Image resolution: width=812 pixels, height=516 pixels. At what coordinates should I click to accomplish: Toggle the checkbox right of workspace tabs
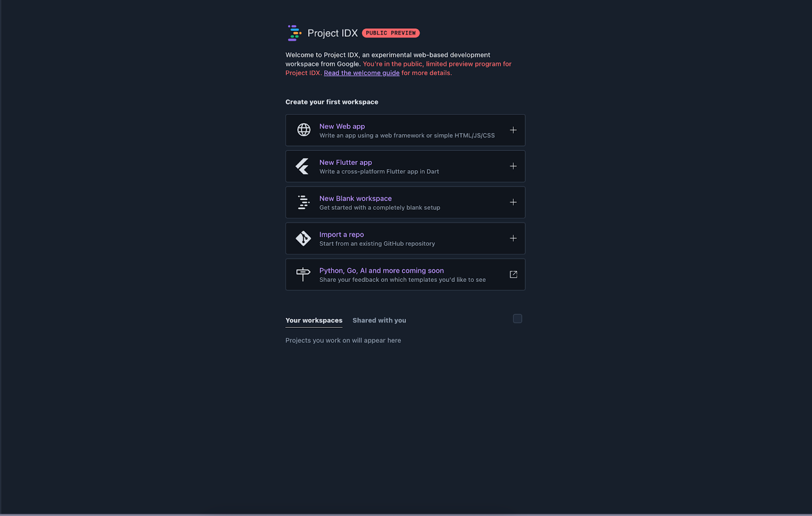(517, 318)
